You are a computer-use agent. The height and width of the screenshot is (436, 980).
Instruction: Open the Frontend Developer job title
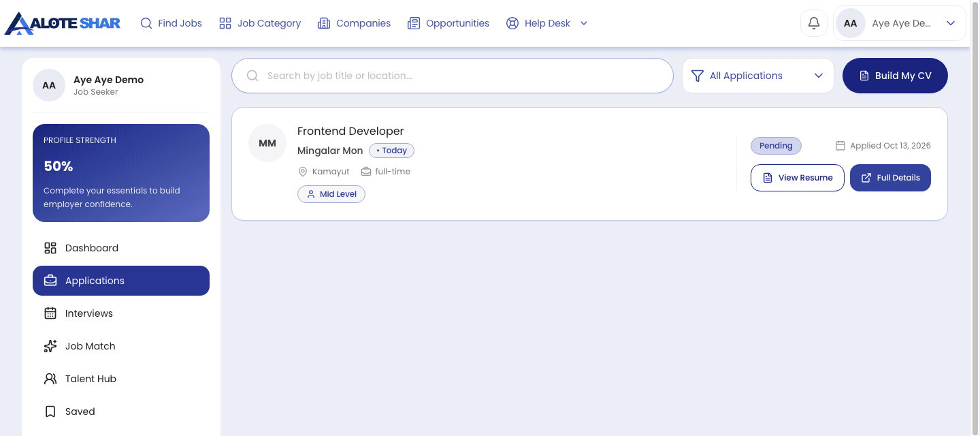point(350,131)
